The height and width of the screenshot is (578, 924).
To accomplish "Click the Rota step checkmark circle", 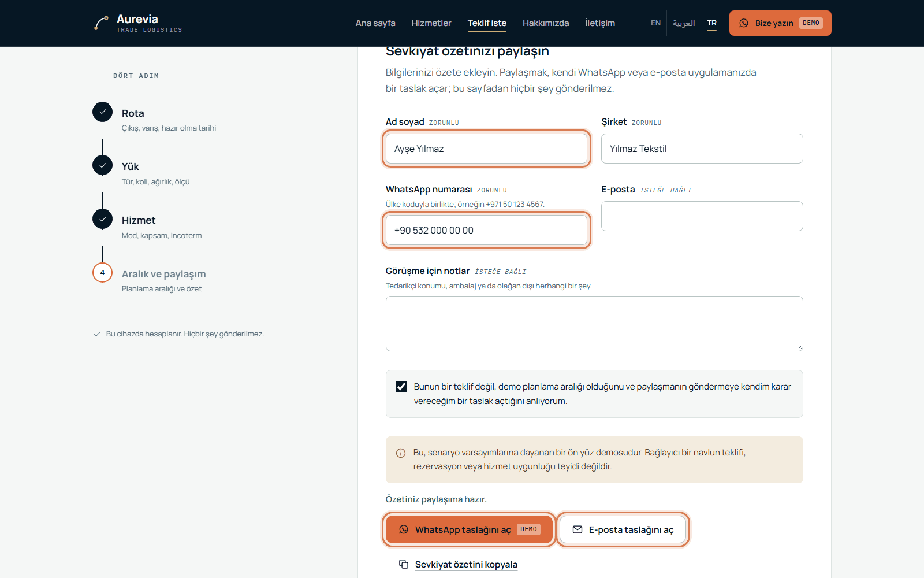I will pos(102,112).
